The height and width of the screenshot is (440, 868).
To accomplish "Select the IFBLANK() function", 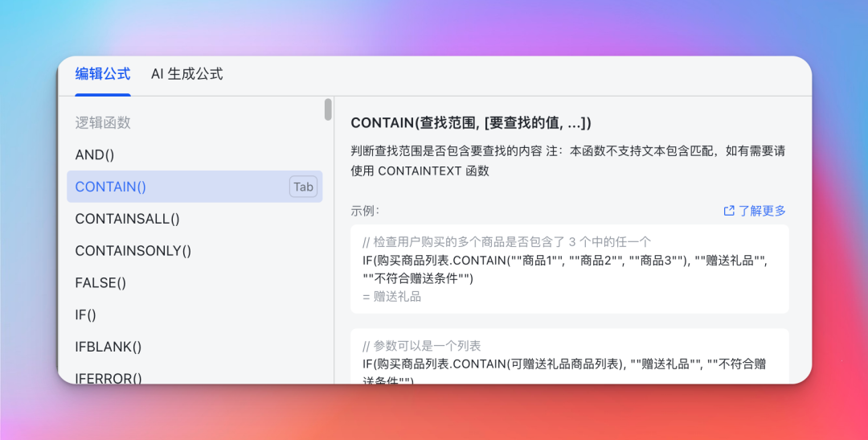I will click(x=108, y=347).
